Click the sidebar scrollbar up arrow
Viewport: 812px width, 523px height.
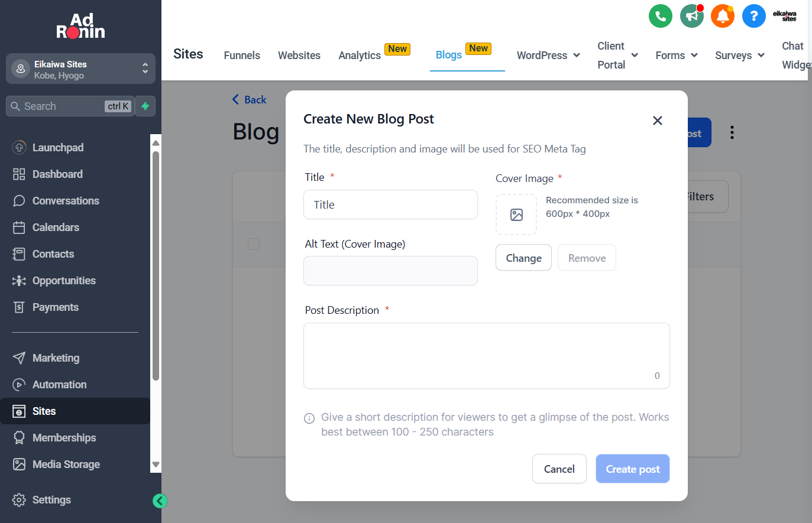click(x=156, y=143)
